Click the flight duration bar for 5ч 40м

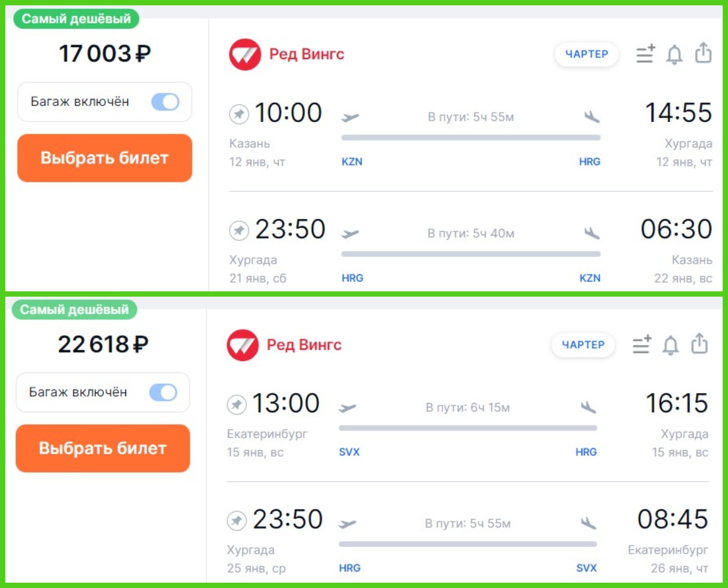point(471,254)
